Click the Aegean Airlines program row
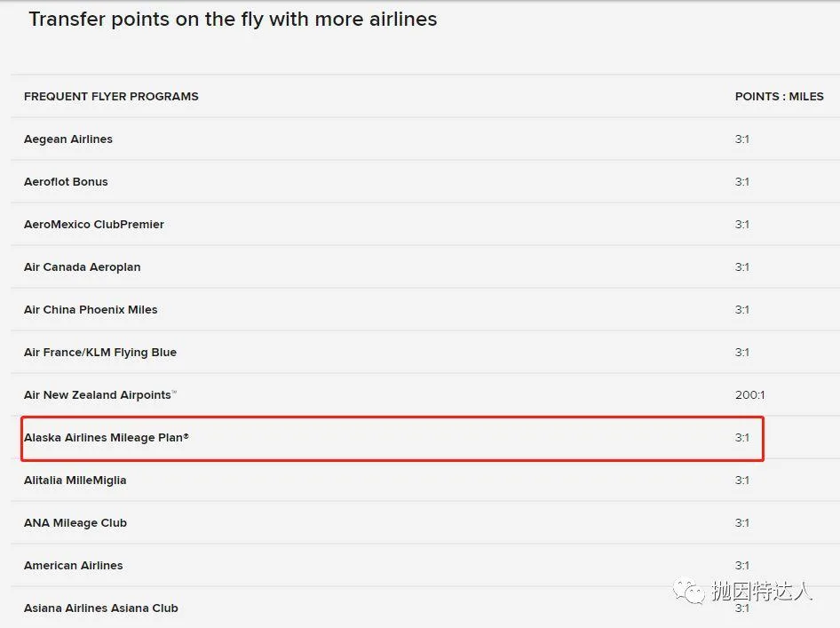Image resolution: width=840 pixels, height=628 pixels. coord(68,139)
